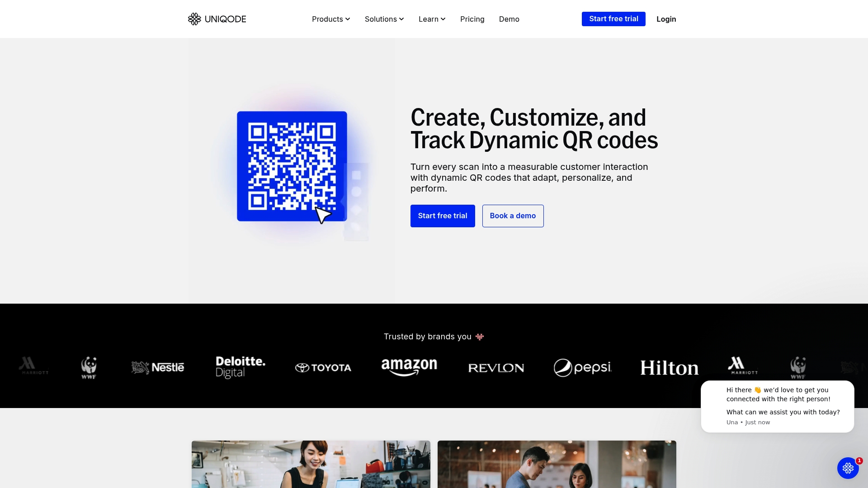Expand the Solutions menu
The height and width of the screenshot is (488, 868).
[x=384, y=19]
